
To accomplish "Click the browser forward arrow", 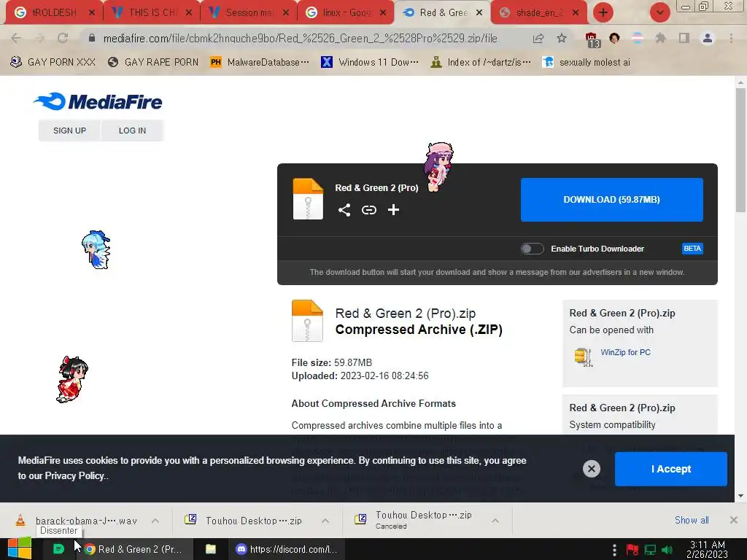I will [x=39, y=38].
